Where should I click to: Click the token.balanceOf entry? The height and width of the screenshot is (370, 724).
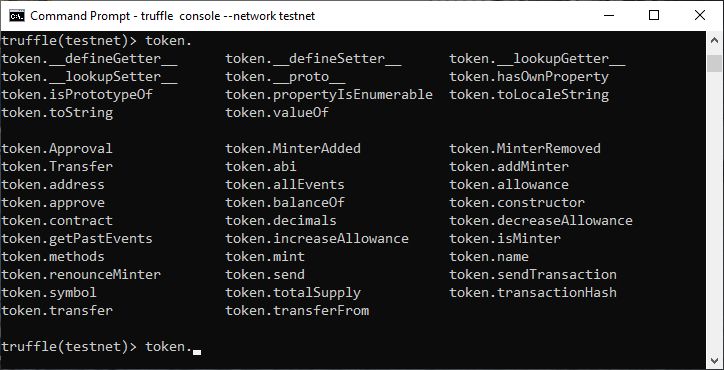285,202
